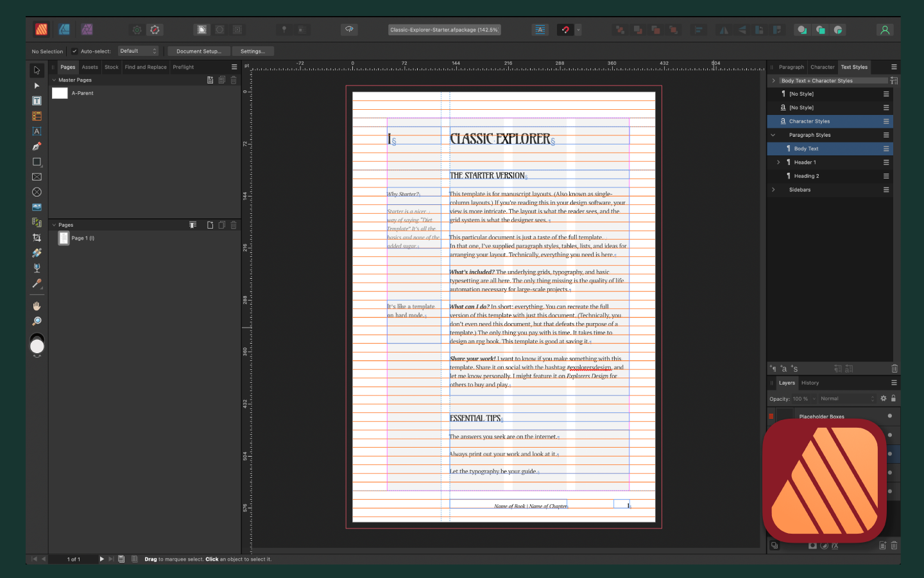Image resolution: width=924 pixels, height=578 pixels.
Task: Toggle the Auto-select checkbox
Action: [74, 51]
